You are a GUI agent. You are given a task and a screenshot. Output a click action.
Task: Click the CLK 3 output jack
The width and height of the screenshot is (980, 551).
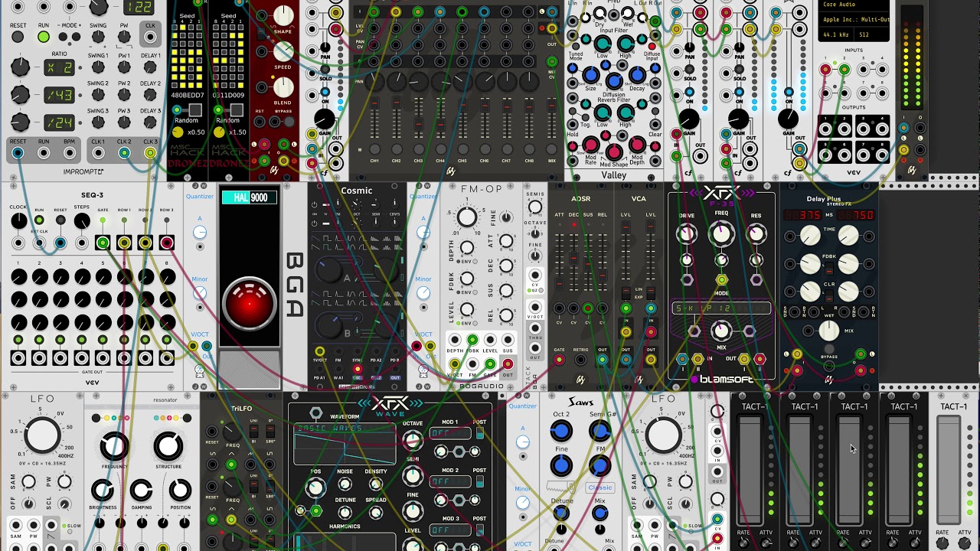point(150,154)
